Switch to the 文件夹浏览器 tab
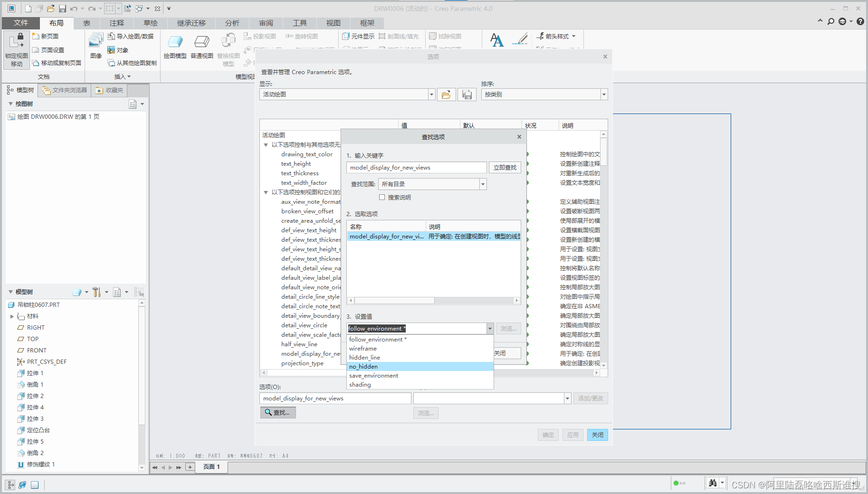 [x=65, y=90]
